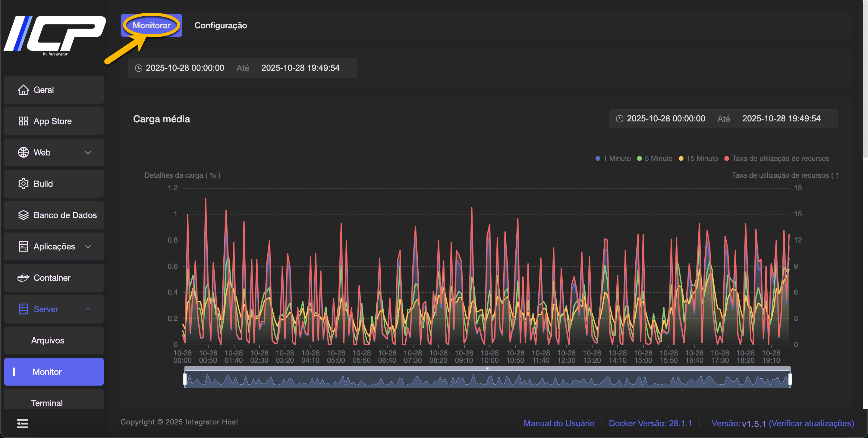Click the Build gear icon
The width and height of the screenshot is (868, 438).
(23, 184)
